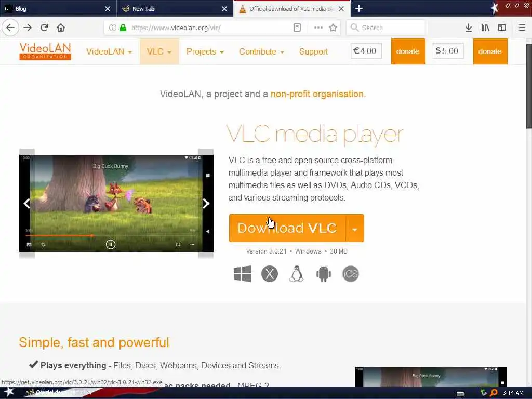532x399 pixels.
Task: Click the taskbar Official download window button
Action: coord(60,392)
